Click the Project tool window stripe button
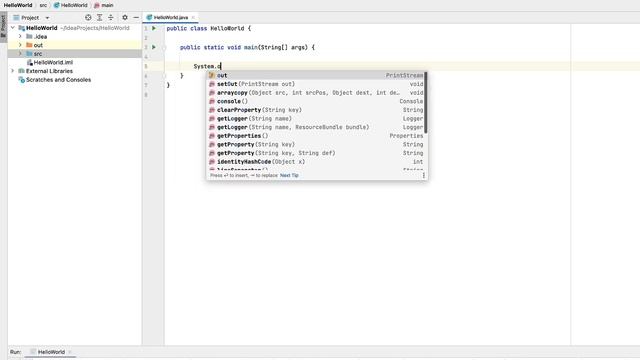This screenshot has height=360, width=640. pyautogui.click(x=3, y=27)
